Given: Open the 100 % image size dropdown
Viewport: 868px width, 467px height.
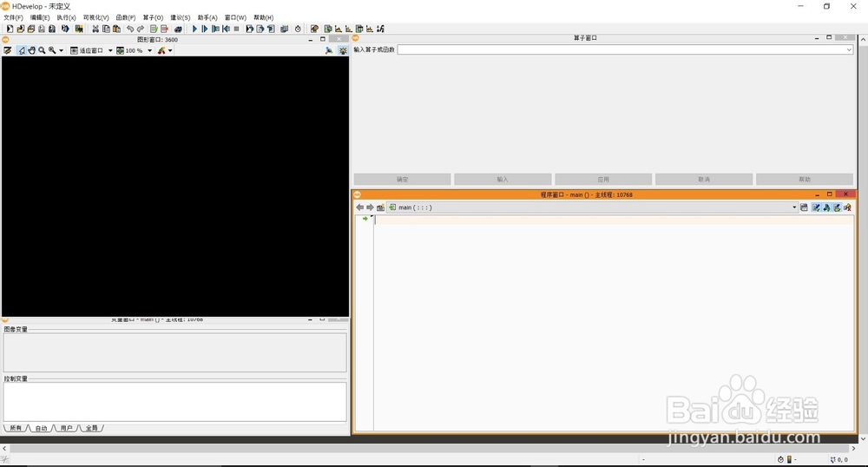Looking at the screenshot, I should point(149,50).
